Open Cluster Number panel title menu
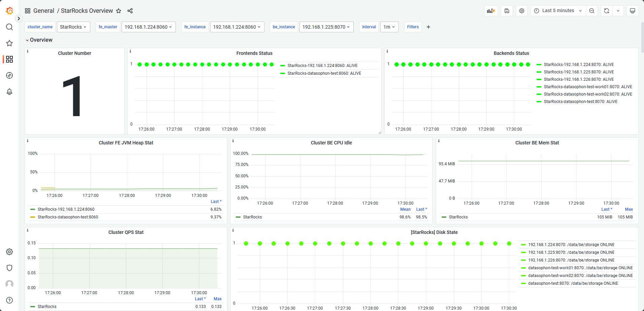 click(x=74, y=53)
